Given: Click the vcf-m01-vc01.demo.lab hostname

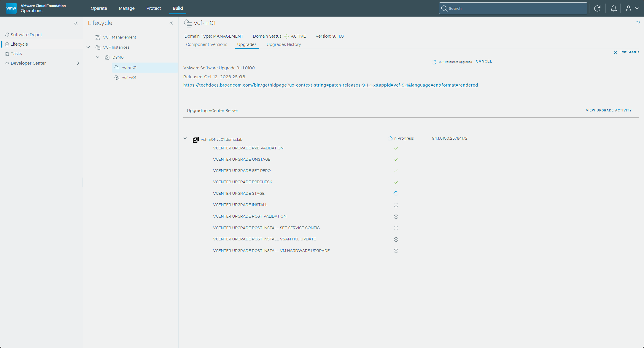Looking at the screenshot, I should [222, 140].
